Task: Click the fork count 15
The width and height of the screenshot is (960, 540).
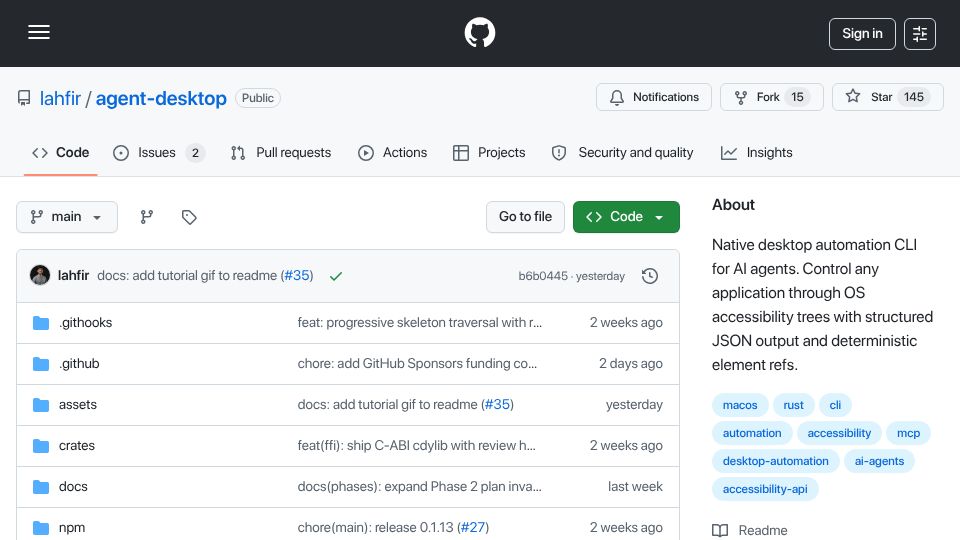Action: click(x=797, y=97)
